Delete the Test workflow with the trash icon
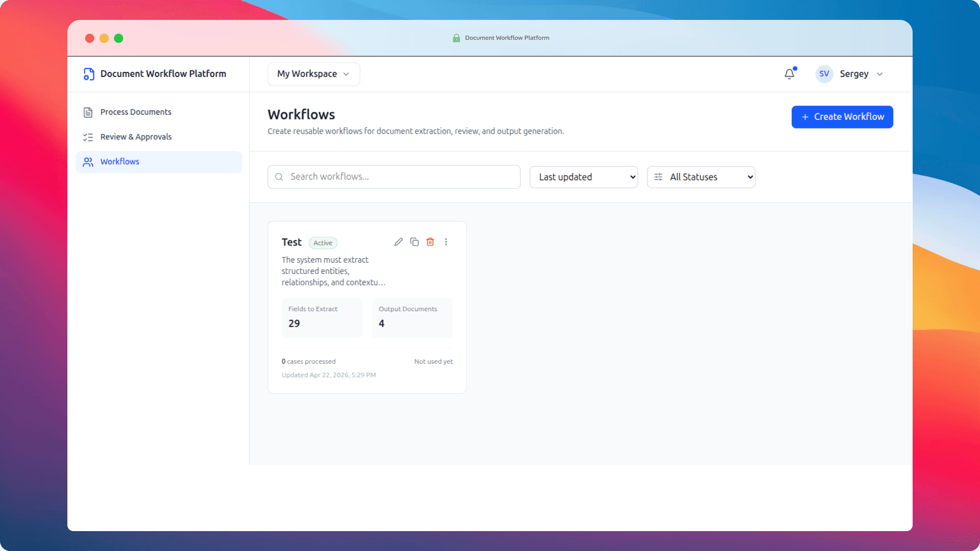Screen dimensions: 980x551 (430, 242)
